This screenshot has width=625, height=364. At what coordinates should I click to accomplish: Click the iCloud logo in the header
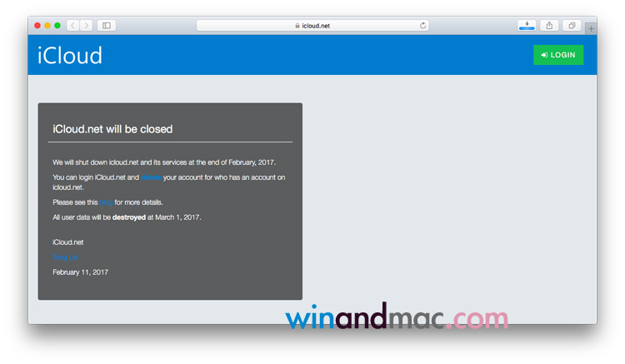click(x=70, y=56)
